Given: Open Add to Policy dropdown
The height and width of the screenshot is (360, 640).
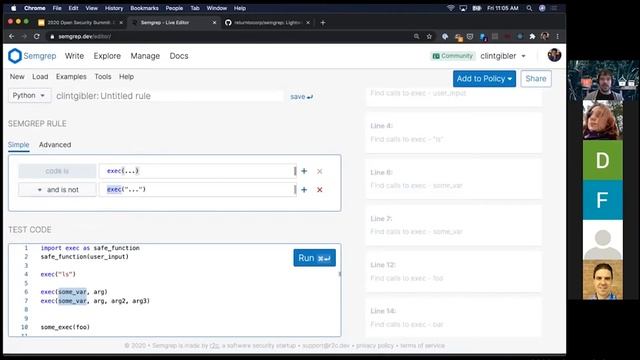Looking at the screenshot, I should click(484, 79).
